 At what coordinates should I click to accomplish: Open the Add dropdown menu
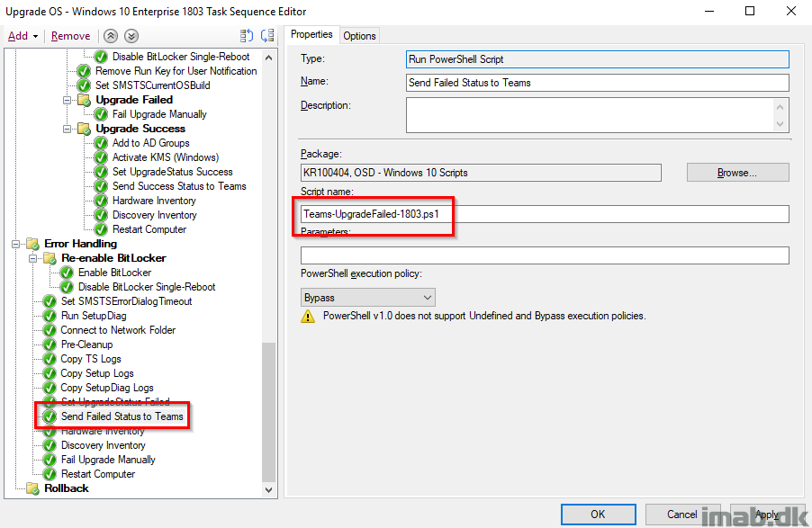(x=23, y=36)
